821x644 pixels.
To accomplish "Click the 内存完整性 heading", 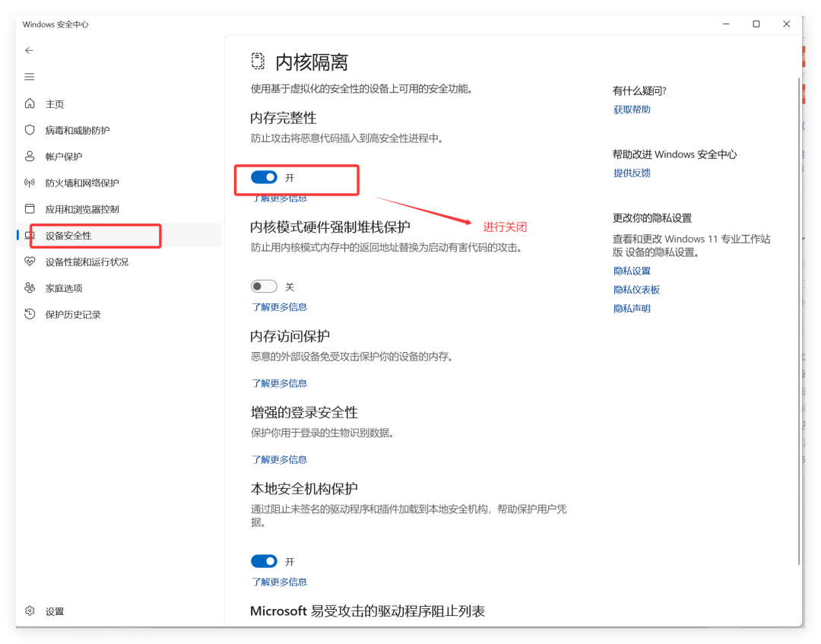I will point(284,118).
